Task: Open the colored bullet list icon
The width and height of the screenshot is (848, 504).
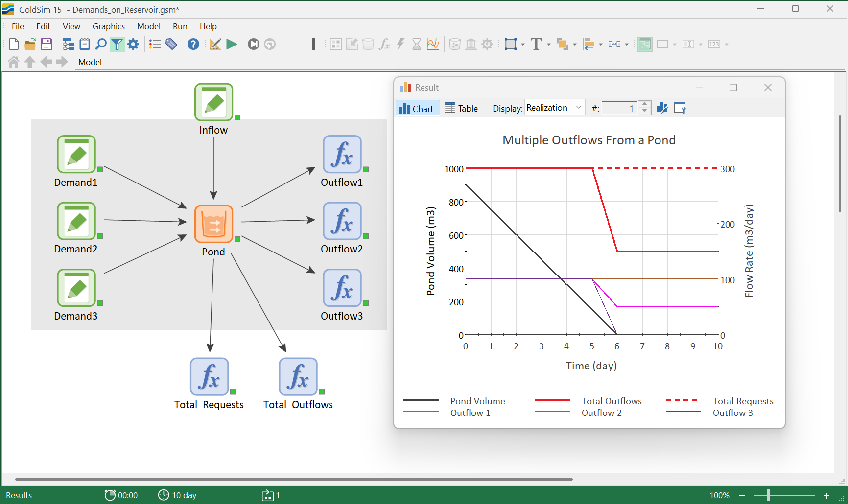Action: pos(155,44)
